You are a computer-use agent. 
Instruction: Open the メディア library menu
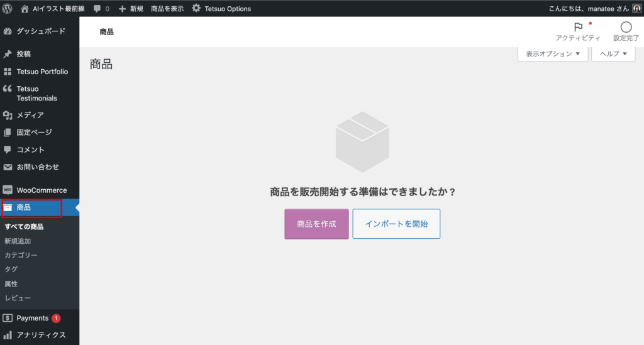tap(30, 115)
